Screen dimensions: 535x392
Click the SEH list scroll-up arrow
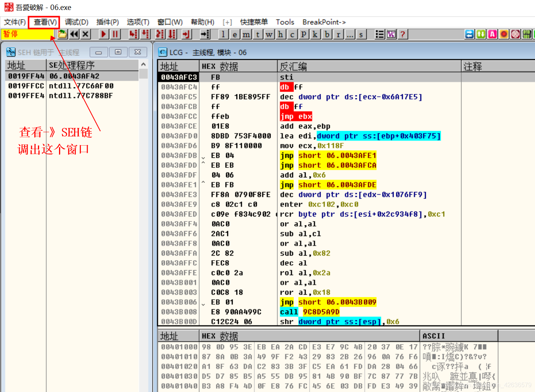point(143,64)
